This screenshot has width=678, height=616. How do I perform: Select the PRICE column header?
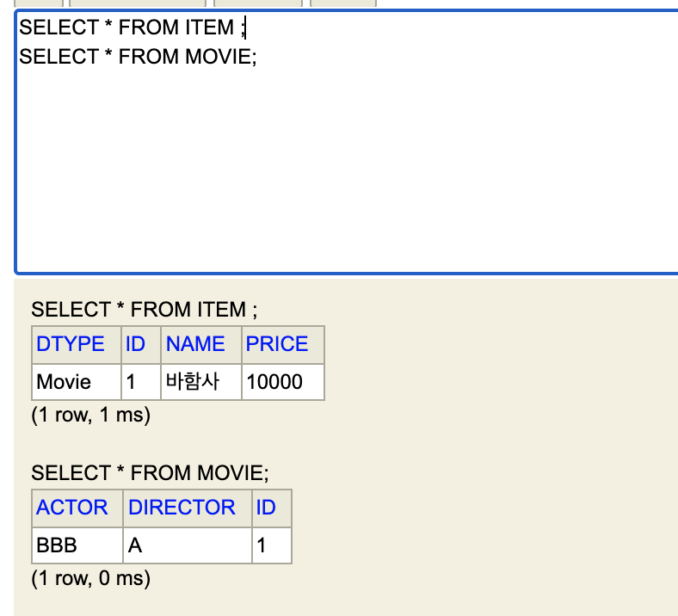pos(277,344)
